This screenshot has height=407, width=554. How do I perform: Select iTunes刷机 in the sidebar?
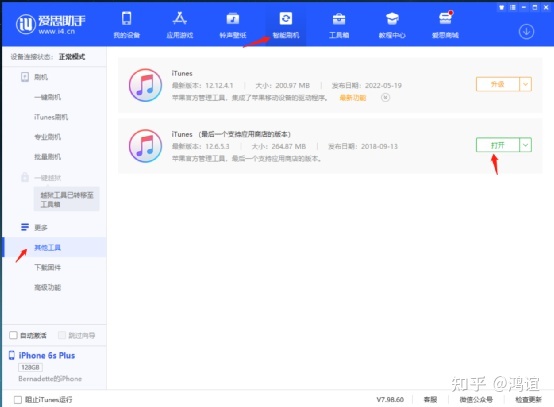51,117
